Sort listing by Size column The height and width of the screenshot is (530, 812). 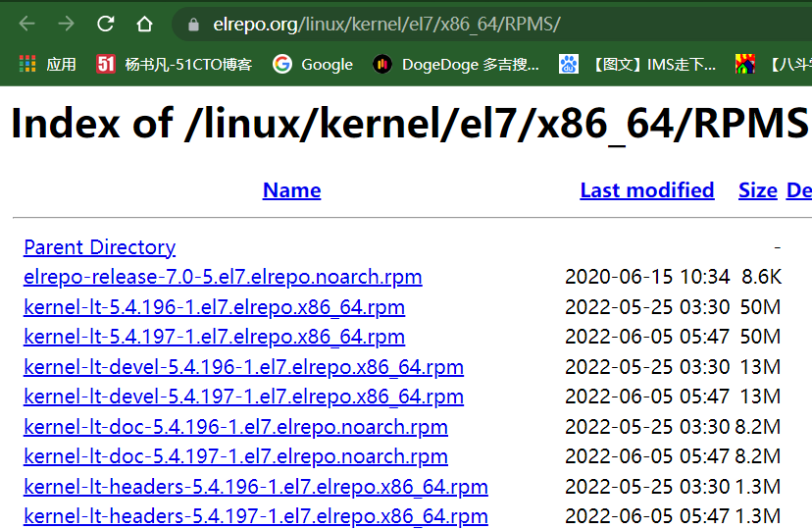758,190
